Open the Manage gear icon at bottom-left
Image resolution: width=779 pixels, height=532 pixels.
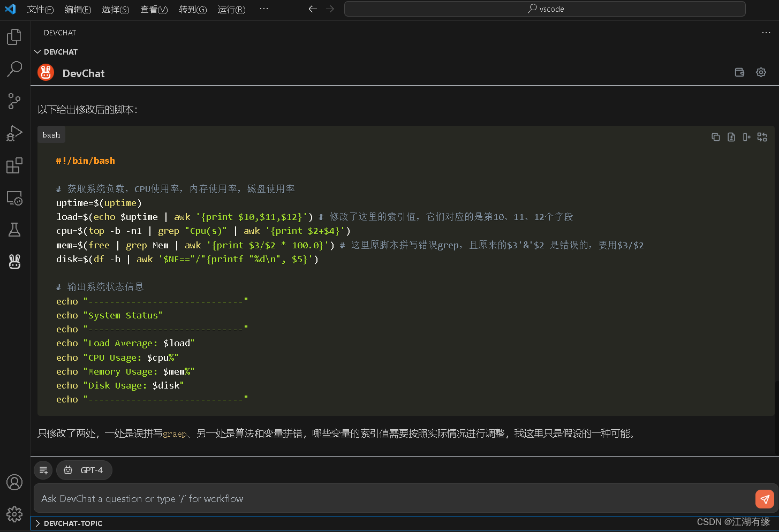pyautogui.click(x=14, y=514)
